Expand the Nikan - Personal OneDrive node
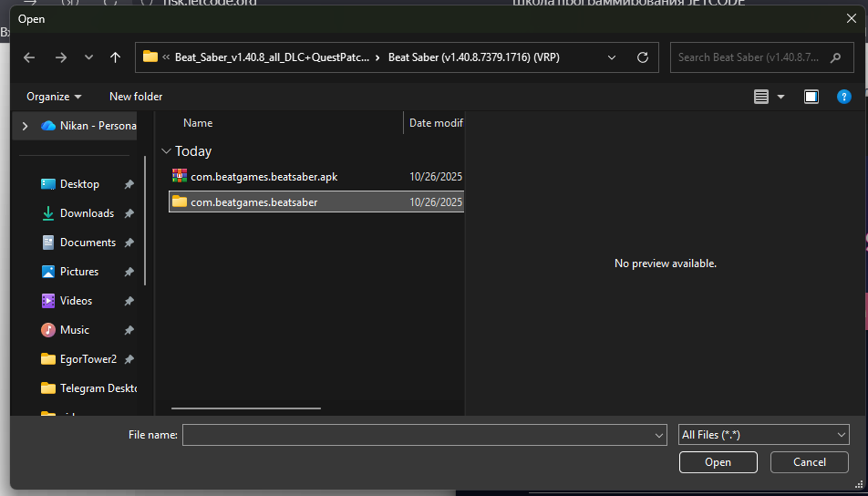This screenshot has height=496, width=868. [x=25, y=126]
